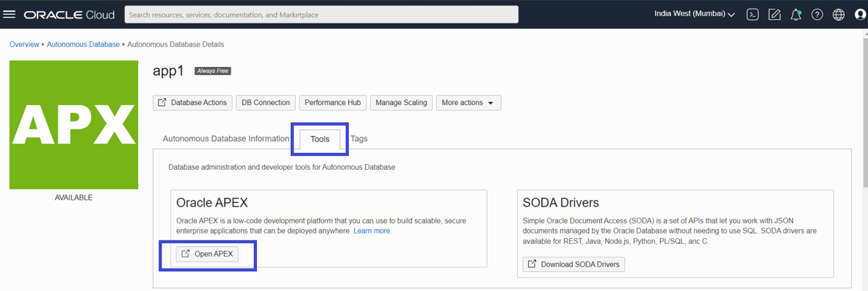The height and width of the screenshot is (291, 868).
Task: Expand the India West (Mumbai) region selector
Action: click(694, 14)
